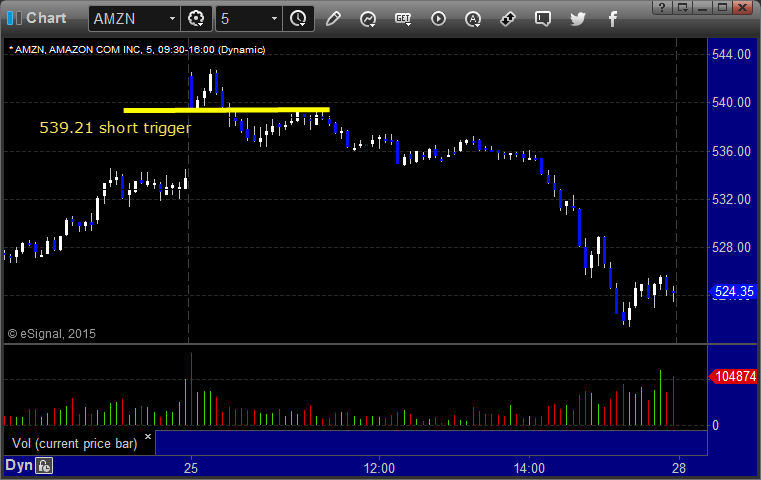Click the 544.00 price axis label
The image size is (761, 480).
click(x=731, y=54)
